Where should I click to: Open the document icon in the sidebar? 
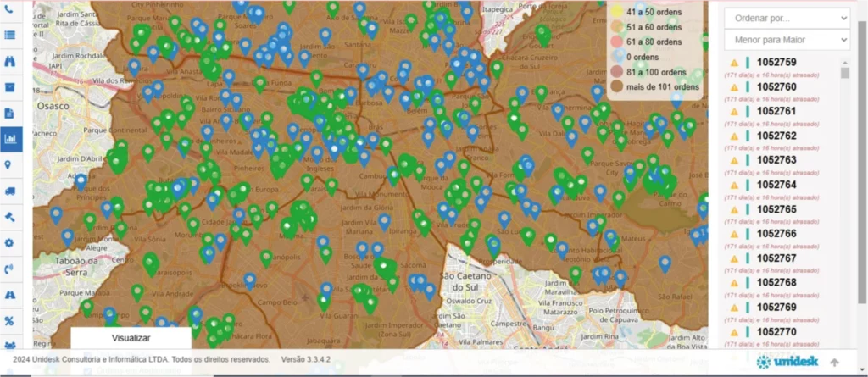pos(10,113)
